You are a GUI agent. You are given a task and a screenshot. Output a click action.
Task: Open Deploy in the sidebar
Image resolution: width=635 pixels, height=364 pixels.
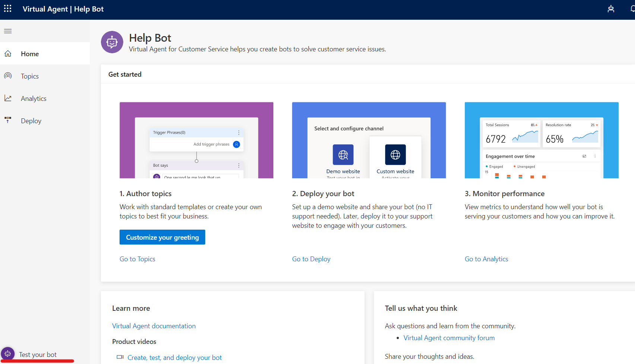[45, 121]
